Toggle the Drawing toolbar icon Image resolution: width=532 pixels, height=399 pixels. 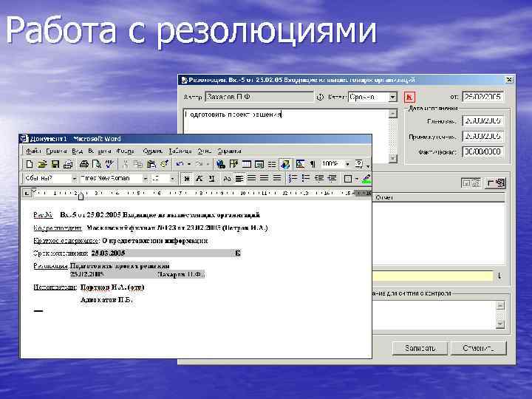(x=285, y=165)
